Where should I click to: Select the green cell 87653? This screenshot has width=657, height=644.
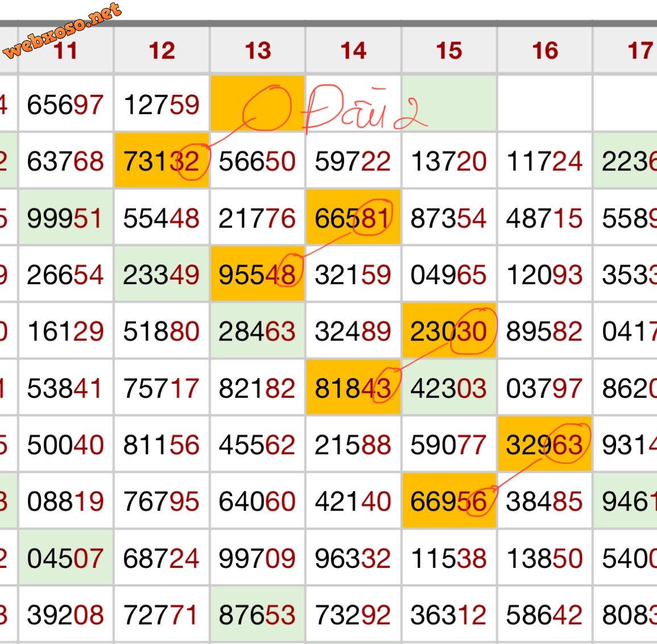(258, 615)
